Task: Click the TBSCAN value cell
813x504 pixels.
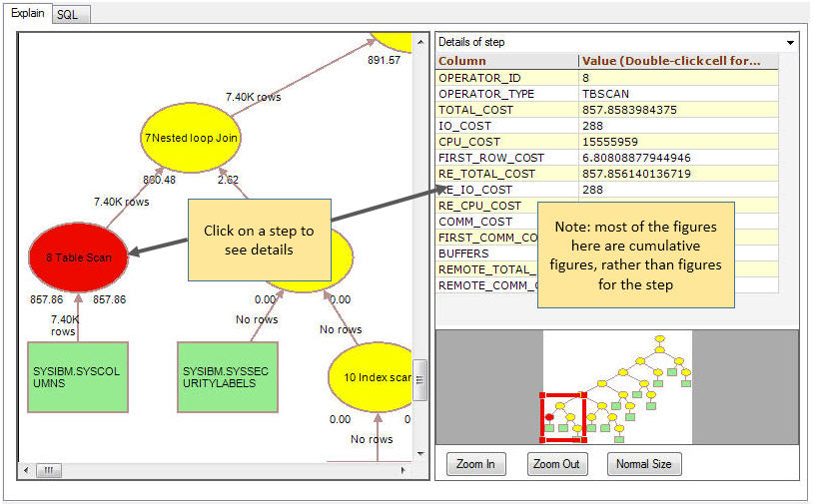Action: [x=678, y=94]
